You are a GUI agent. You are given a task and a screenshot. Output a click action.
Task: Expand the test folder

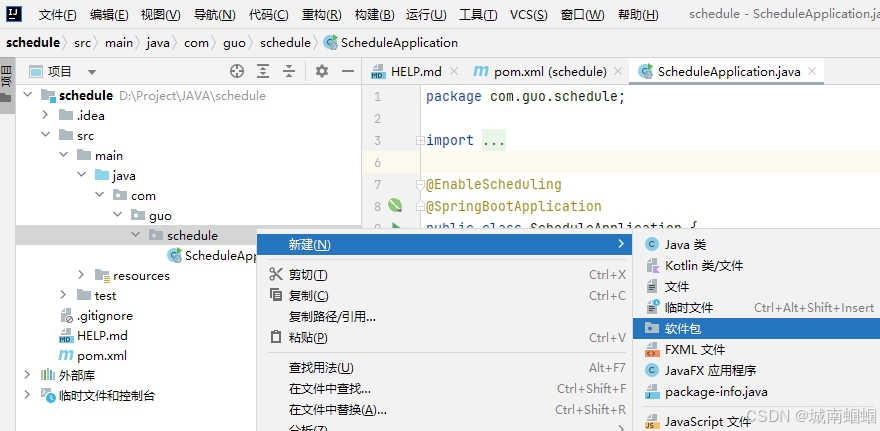63,295
